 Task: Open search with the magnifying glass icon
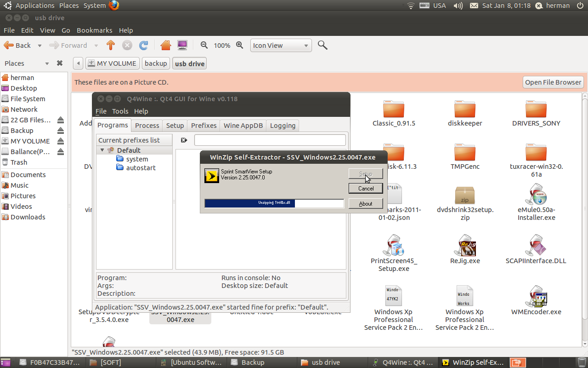point(322,45)
